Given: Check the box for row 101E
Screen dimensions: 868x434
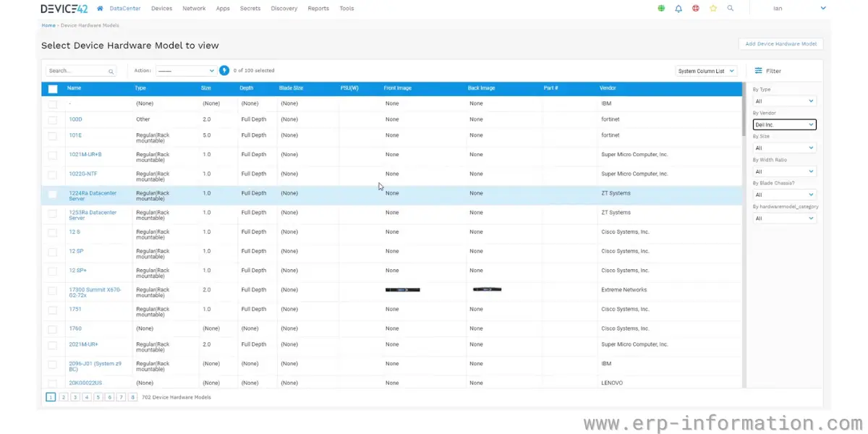Looking at the screenshot, I should tap(52, 135).
